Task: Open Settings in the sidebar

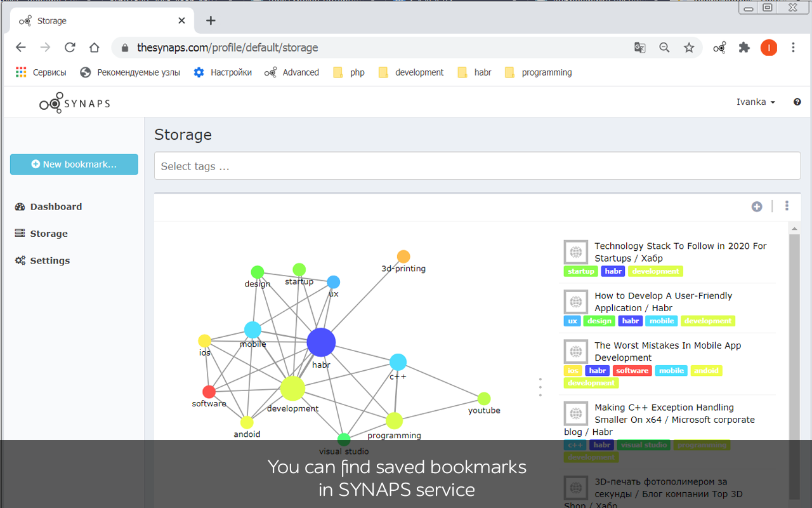Action: click(x=49, y=260)
